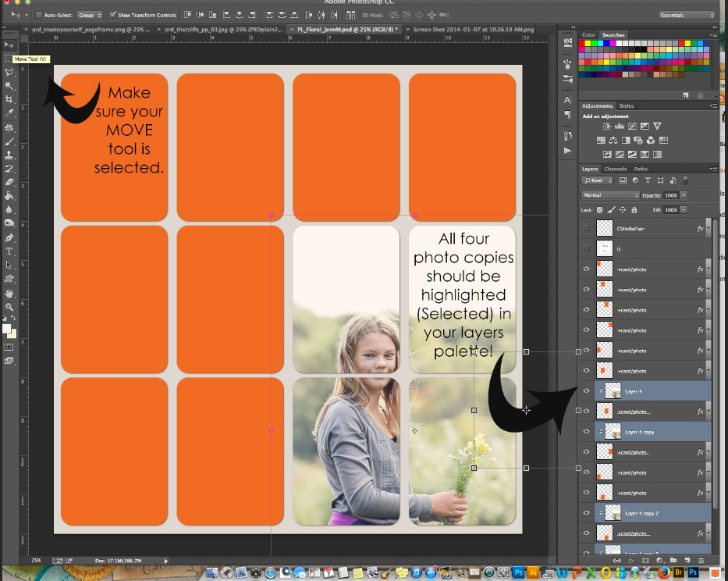
Task: Enable the Auto-Select checkbox
Action: pyautogui.click(x=40, y=15)
